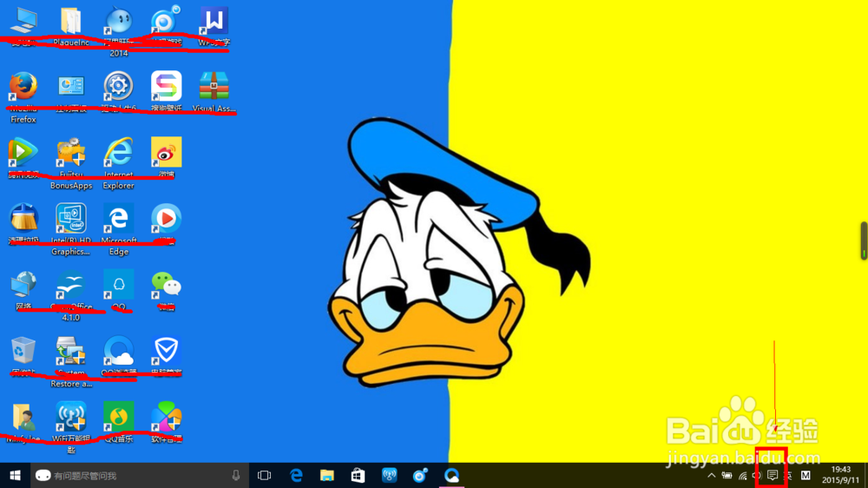The width and height of the screenshot is (868, 488).
Task: Open Task View in taskbar
Action: 265,475
